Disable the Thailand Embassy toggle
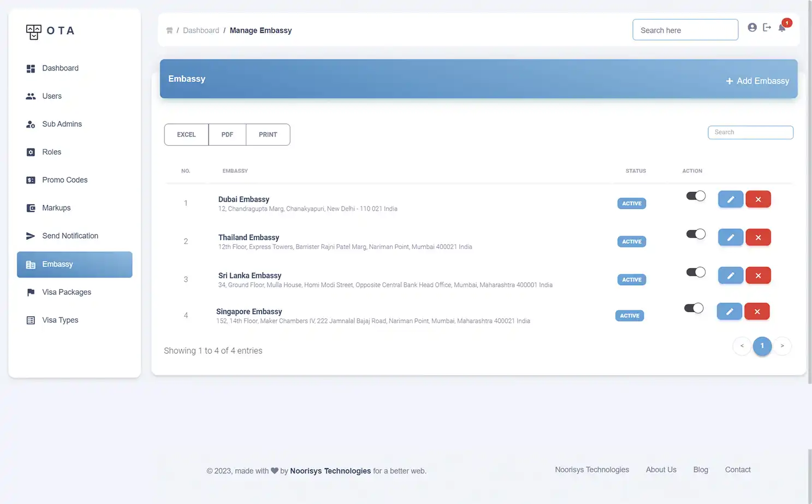Screen dimensions: 812x504 [696, 234]
